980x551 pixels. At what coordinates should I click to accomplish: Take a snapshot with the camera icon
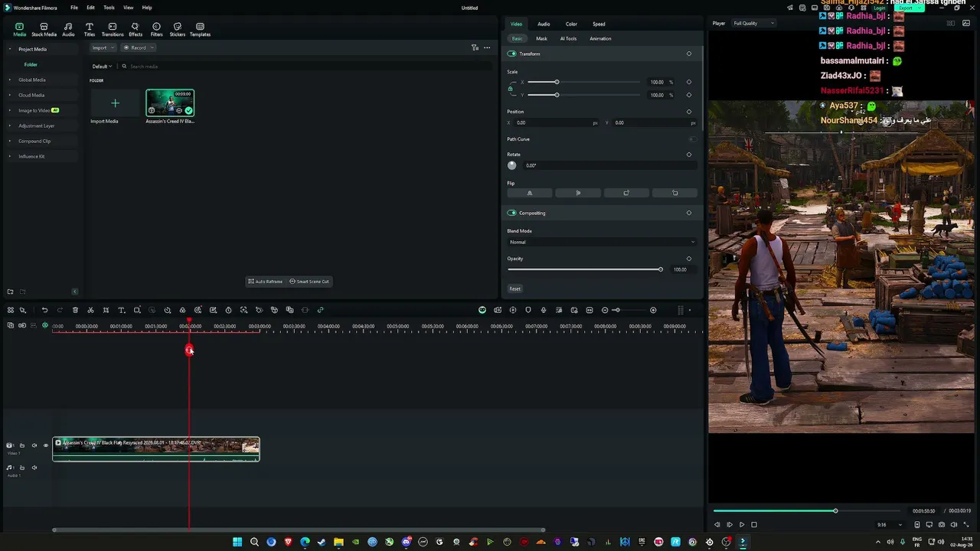click(x=942, y=525)
